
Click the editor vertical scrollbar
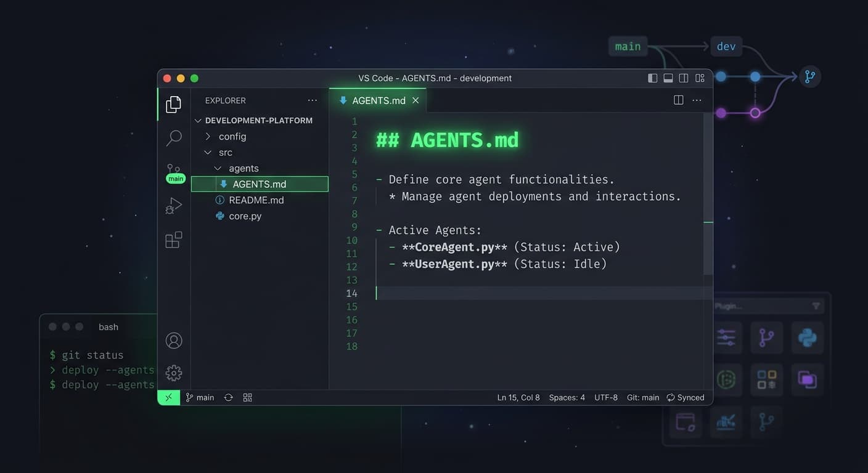708,193
